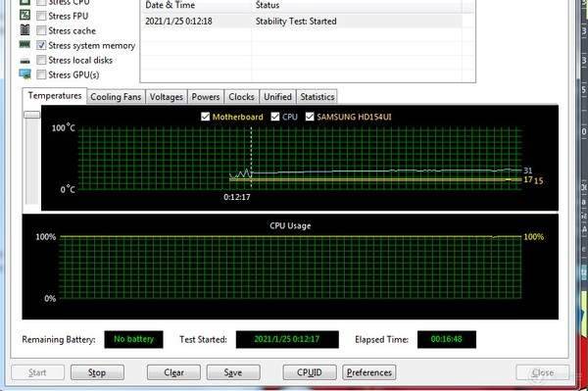Click the monitor icon beside Stress GPU(s)
This screenshot has width=588, height=391.
pos(24,74)
